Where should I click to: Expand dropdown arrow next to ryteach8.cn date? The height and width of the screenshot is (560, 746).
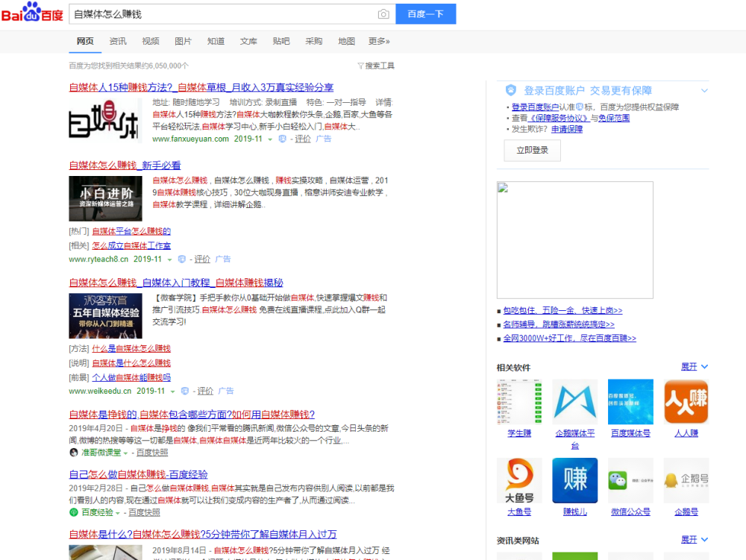coord(169,259)
